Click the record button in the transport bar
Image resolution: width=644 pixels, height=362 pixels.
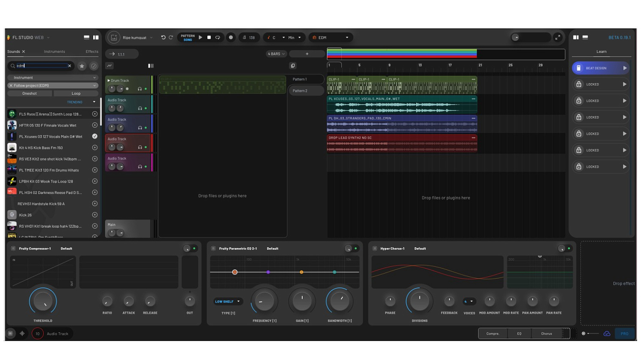[231, 37]
